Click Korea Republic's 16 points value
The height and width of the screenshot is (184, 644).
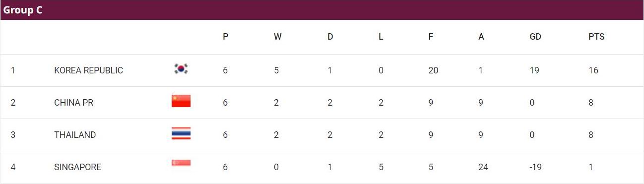pos(593,70)
